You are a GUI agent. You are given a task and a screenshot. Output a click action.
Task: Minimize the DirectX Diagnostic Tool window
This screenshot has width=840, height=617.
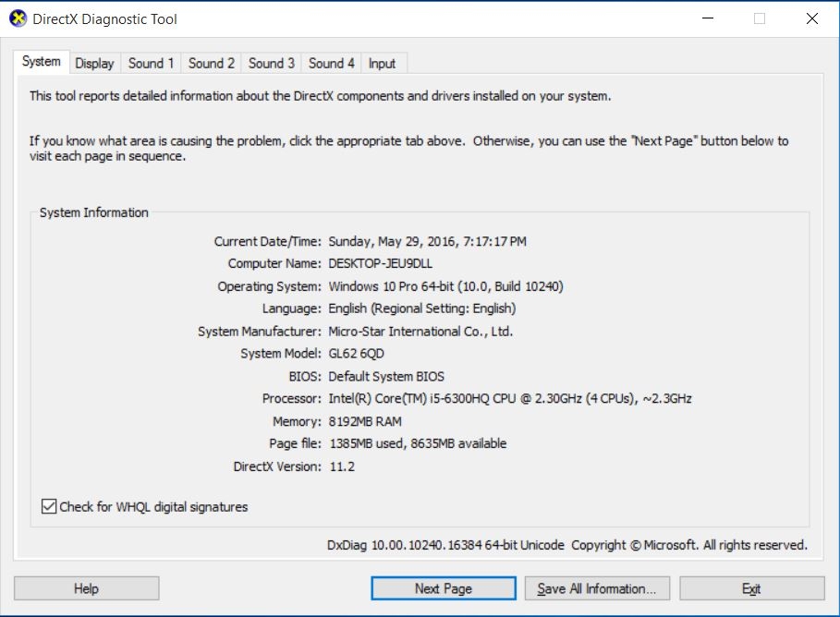tap(708, 18)
